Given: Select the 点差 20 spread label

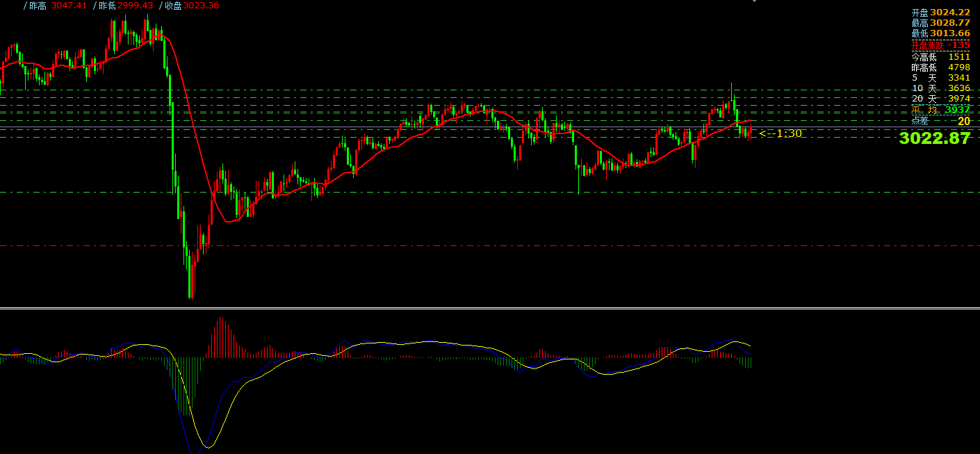Looking at the screenshot, I should (940, 121).
